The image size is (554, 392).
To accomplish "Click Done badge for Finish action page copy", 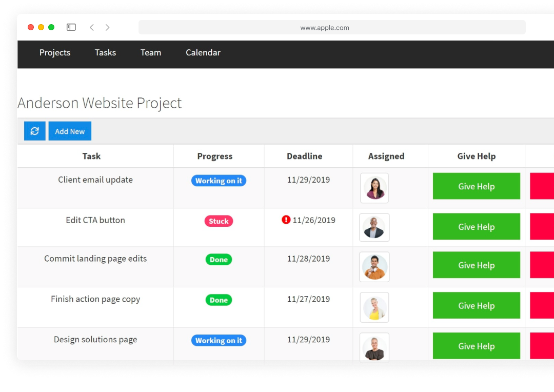I will (219, 300).
